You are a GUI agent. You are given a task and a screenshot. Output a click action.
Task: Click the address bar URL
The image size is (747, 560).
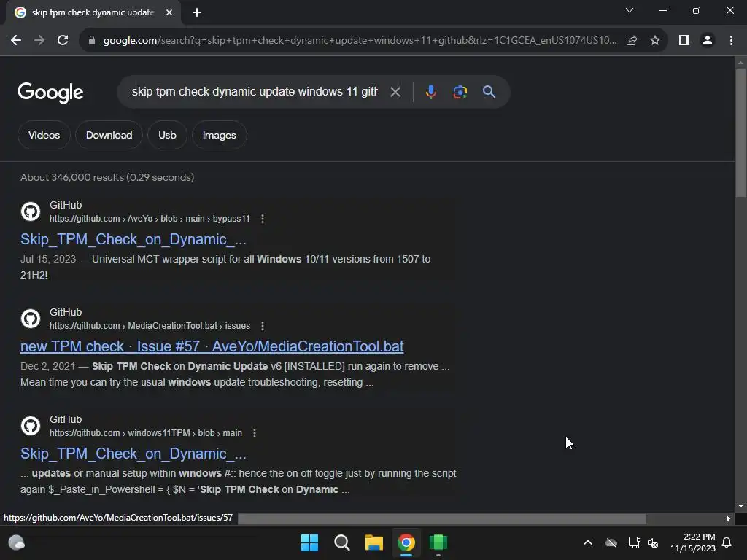[360, 41]
